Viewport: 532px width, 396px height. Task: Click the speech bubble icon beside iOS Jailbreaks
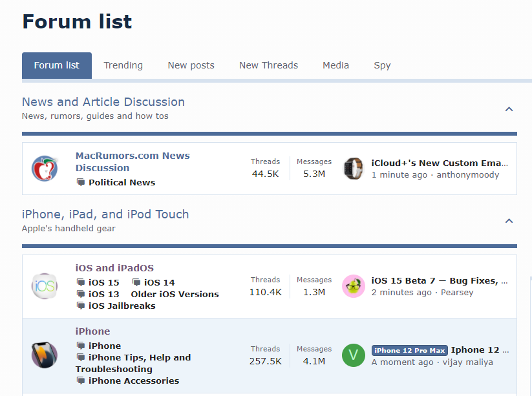[81, 306]
